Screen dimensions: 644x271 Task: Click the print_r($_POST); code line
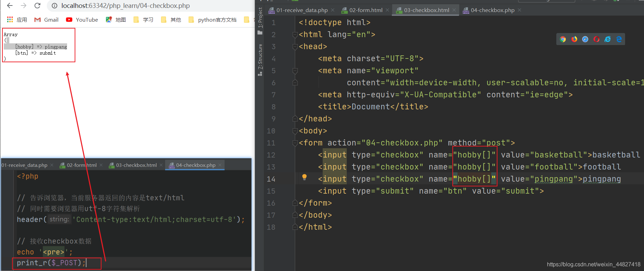51,263
